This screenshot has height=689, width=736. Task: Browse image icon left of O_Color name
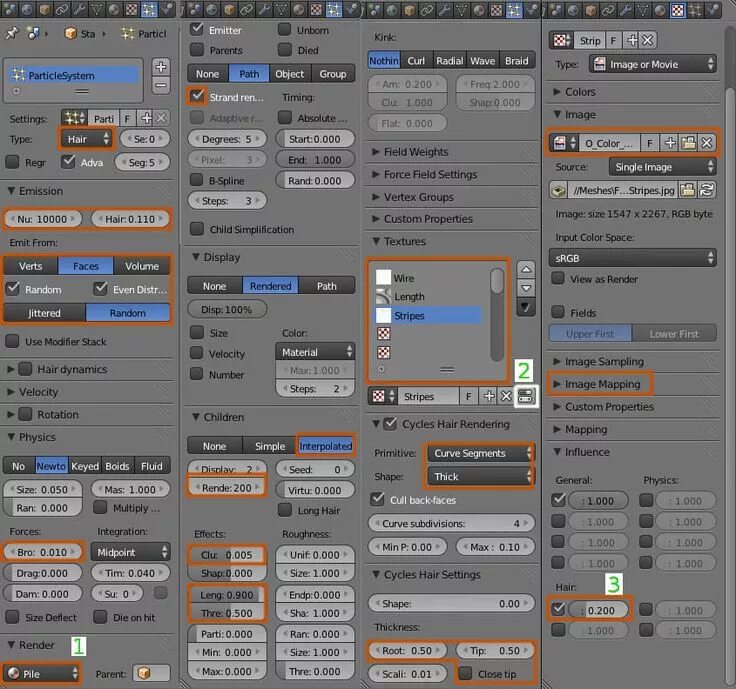pyautogui.click(x=564, y=143)
